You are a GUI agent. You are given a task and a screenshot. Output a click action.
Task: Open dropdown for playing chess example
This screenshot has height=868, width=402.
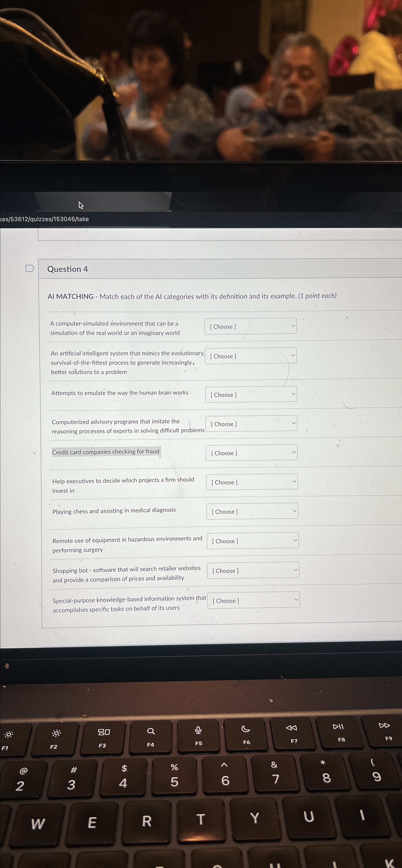pos(252,511)
